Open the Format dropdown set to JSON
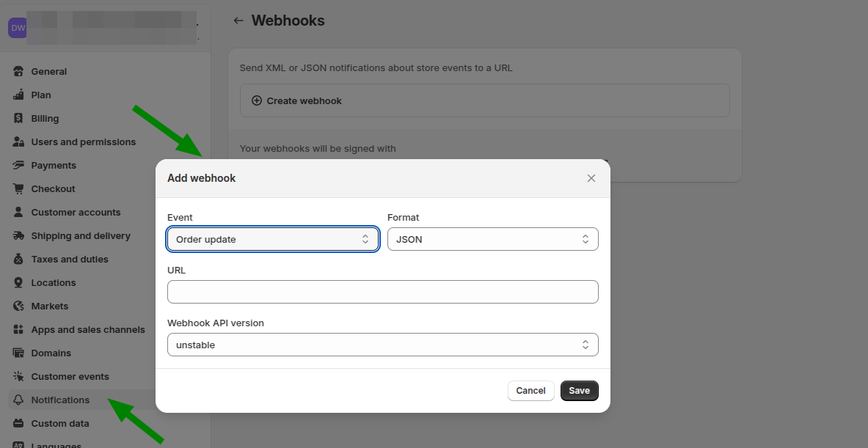The width and height of the screenshot is (868, 448). tap(492, 239)
